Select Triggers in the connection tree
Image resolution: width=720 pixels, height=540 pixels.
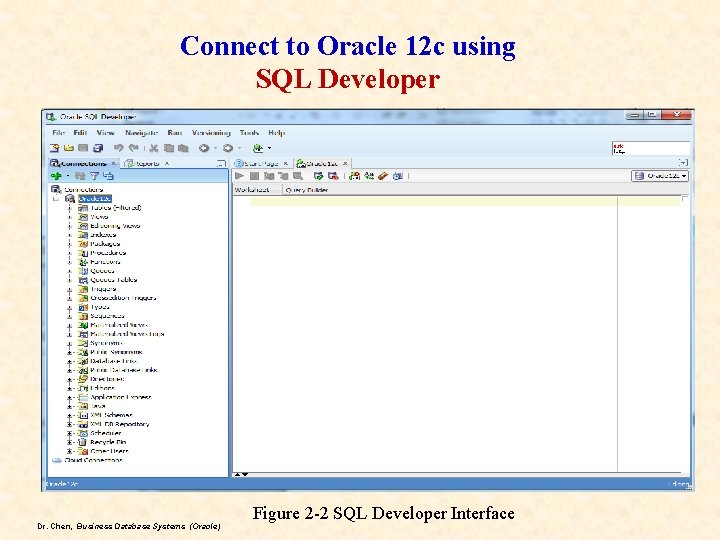click(x=103, y=289)
